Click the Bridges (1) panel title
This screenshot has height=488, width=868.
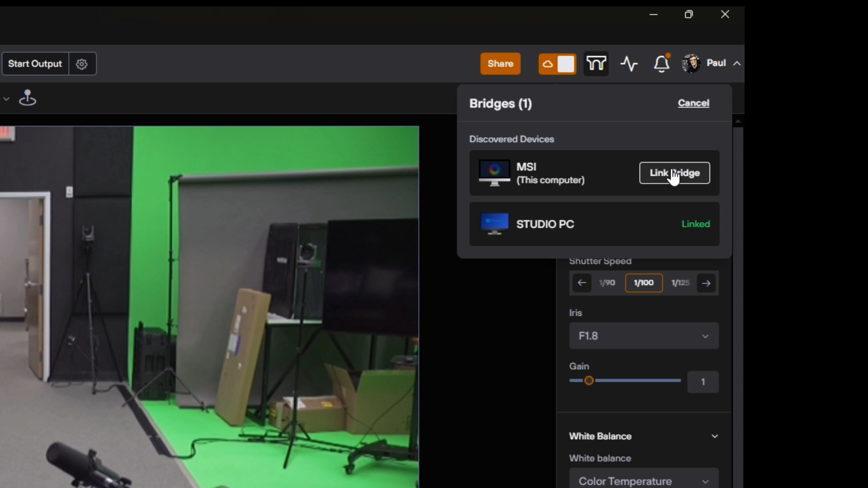point(500,103)
